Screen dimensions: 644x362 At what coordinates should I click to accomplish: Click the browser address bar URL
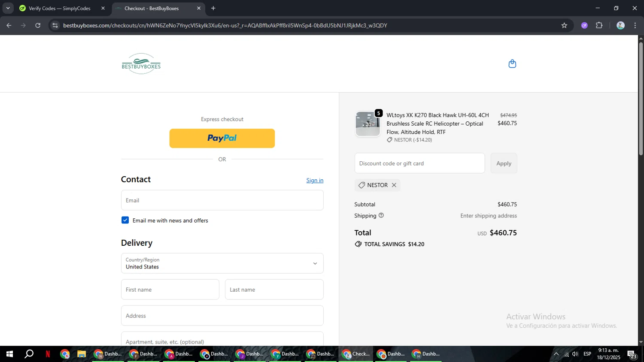click(x=225, y=25)
